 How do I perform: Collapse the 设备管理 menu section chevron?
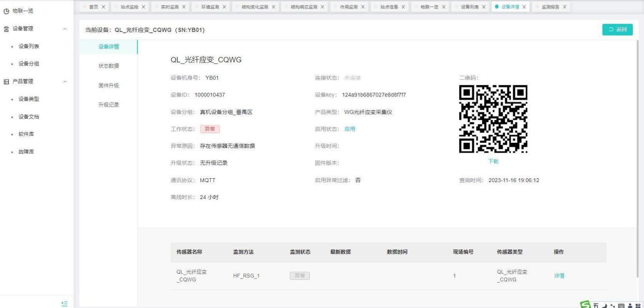coord(65,29)
